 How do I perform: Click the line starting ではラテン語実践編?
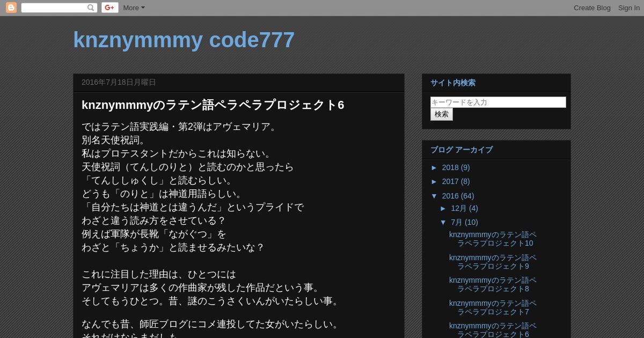coord(180,127)
